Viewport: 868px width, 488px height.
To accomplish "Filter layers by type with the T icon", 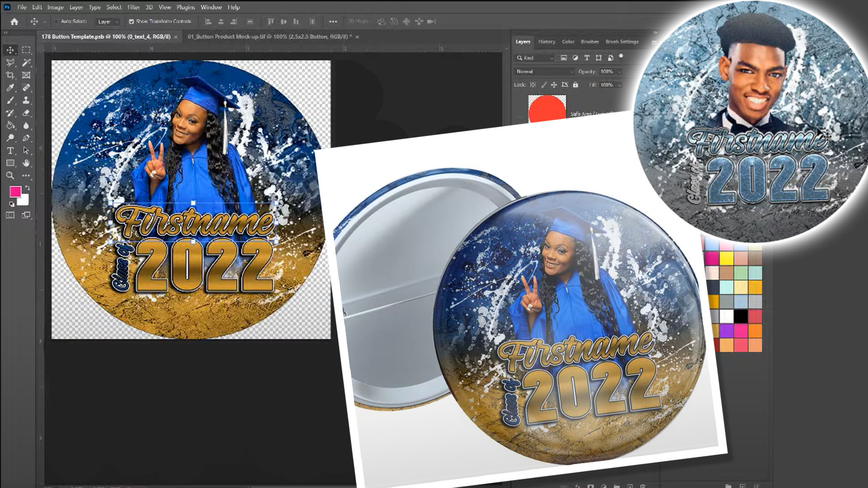I will 587,58.
